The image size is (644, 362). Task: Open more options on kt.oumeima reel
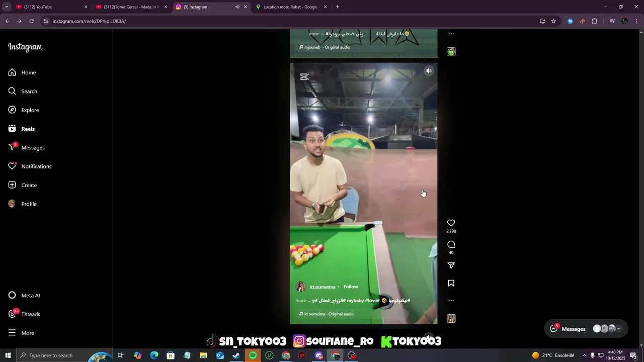pos(451,301)
